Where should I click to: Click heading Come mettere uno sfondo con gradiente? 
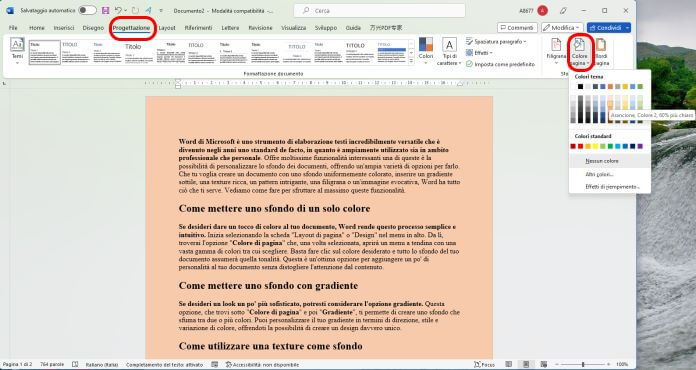tap(268, 285)
